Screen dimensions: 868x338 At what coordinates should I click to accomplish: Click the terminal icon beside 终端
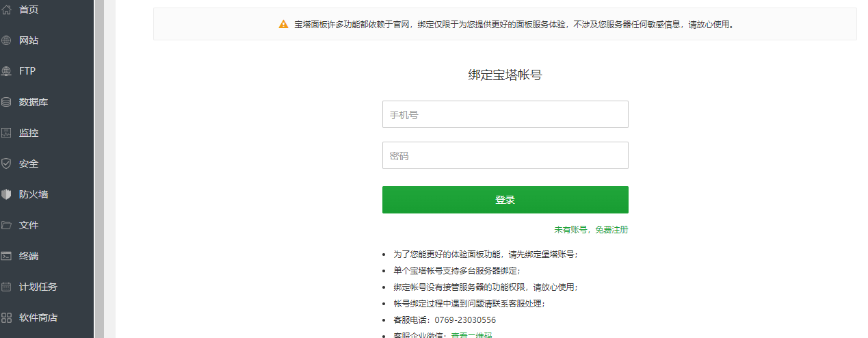[6, 256]
